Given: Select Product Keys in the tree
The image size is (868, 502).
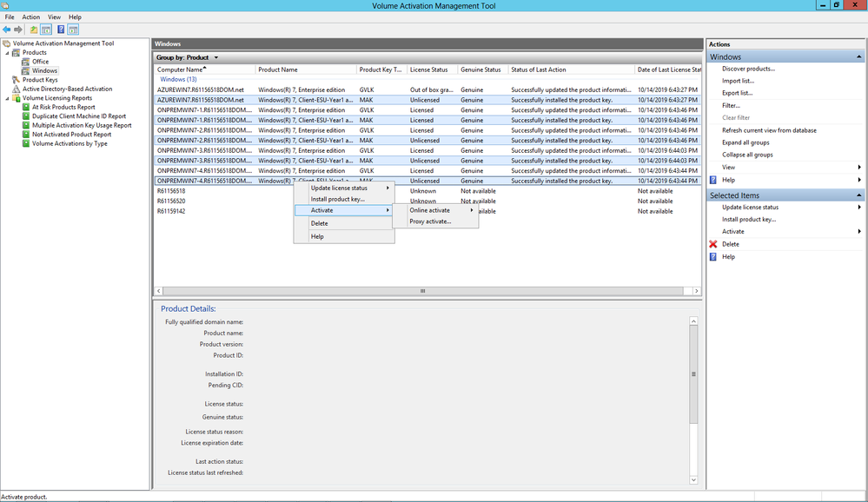Looking at the screenshot, I should 40,80.
